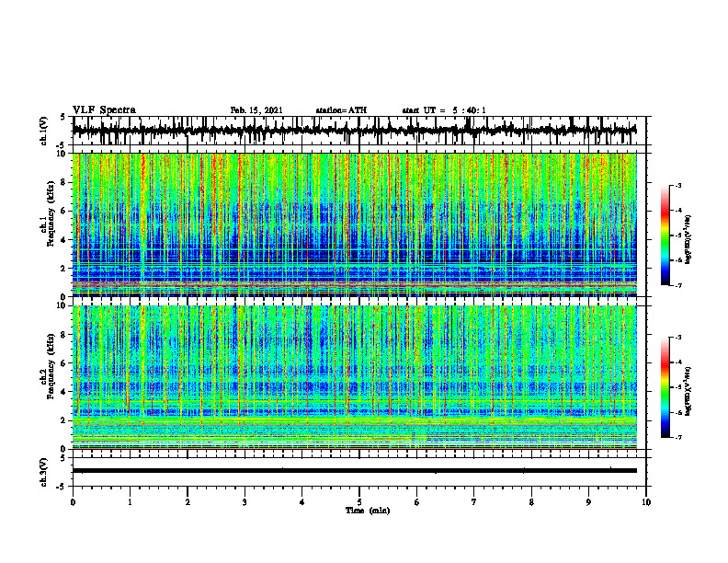Click time axis tick label "4"
728x563 pixels.
(x=302, y=502)
